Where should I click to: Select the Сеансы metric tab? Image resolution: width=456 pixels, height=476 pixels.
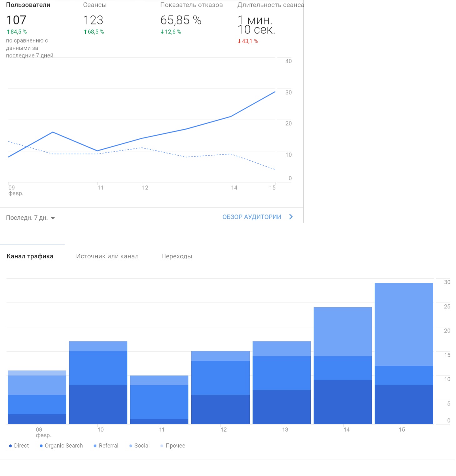coord(95,5)
